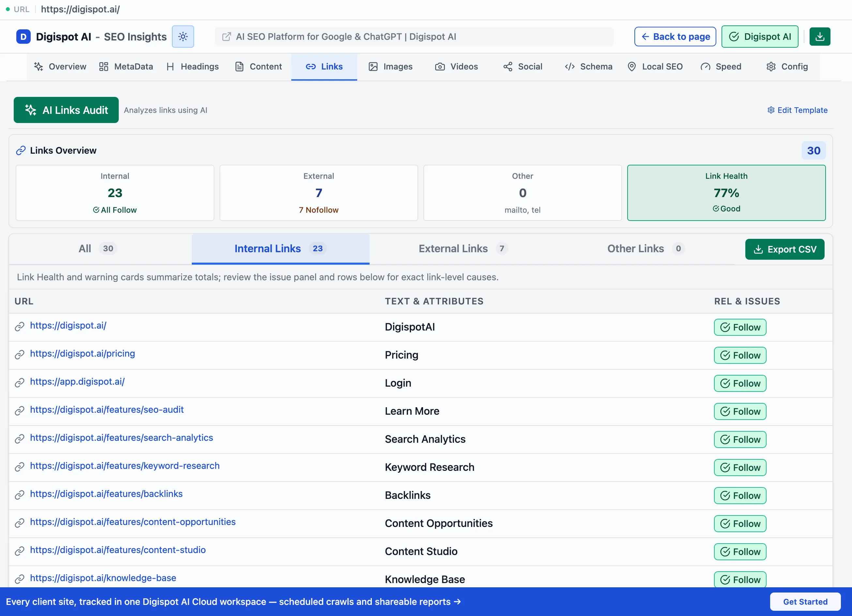Export links as CSV
The width and height of the screenshot is (852, 616).
(x=785, y=249)
